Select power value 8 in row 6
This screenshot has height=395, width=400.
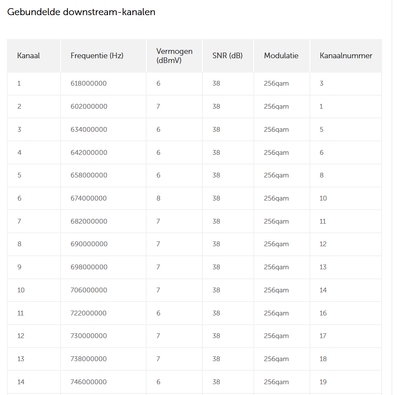tap(158, 198)
